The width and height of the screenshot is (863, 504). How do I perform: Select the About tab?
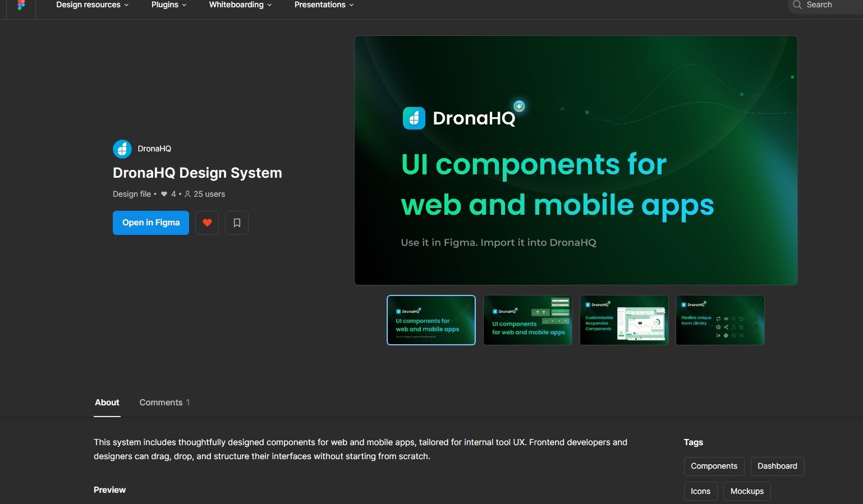coord(107,402)
